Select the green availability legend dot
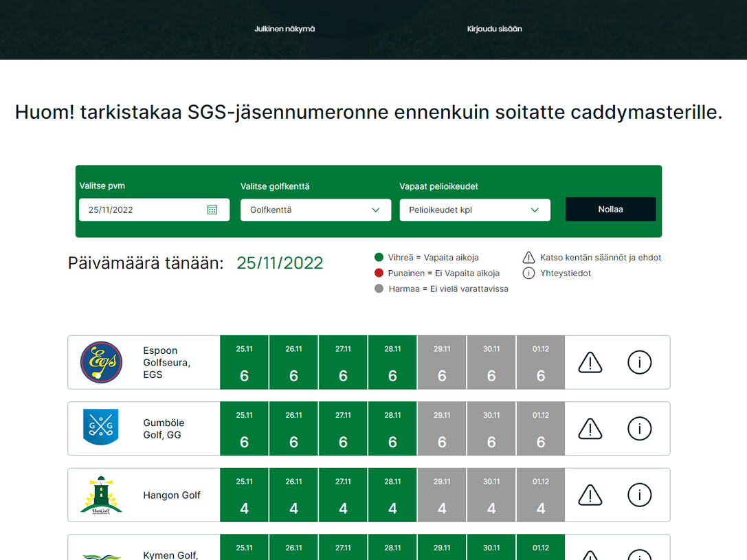Viewport: 747px width, 560px height. pyautogui.click(x=377, y=256)
